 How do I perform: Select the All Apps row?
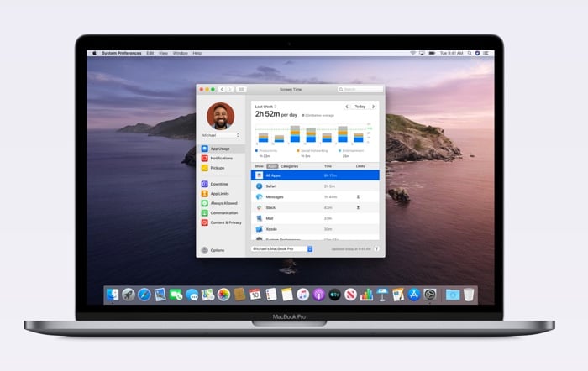click(315, 175)
